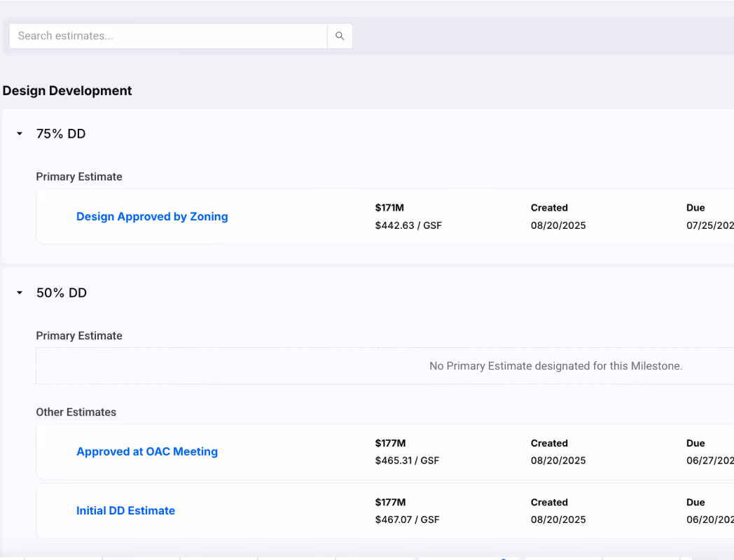Image resolution: width=734 pixels, height=560 pixels.
Task: Focus the Search estimates input field
Action: [168, 36]
